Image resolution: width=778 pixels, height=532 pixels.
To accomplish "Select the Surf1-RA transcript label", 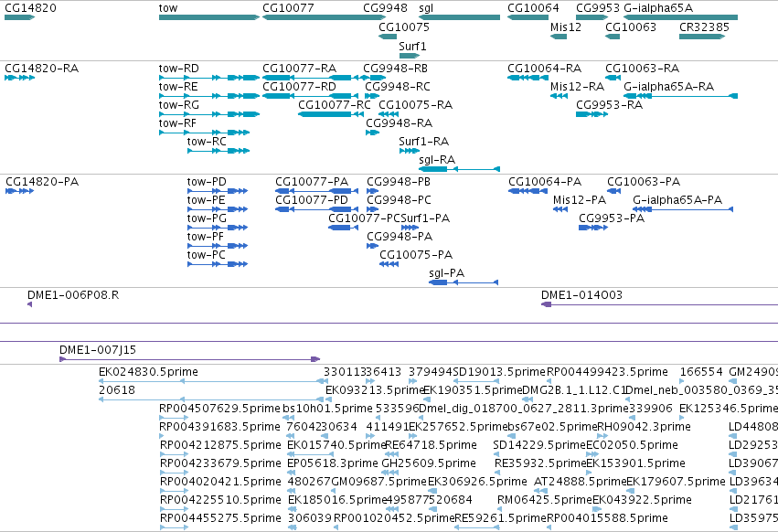I will tap(423, 142).
